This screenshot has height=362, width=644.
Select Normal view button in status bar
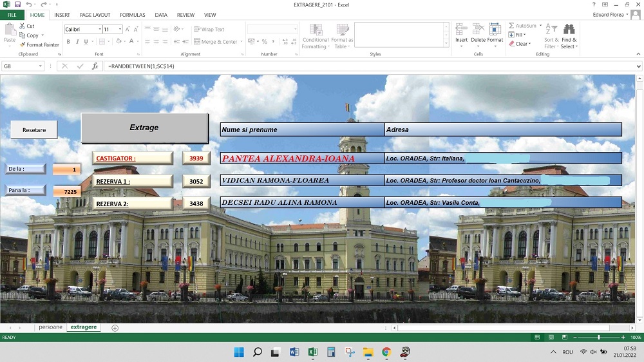537,337
